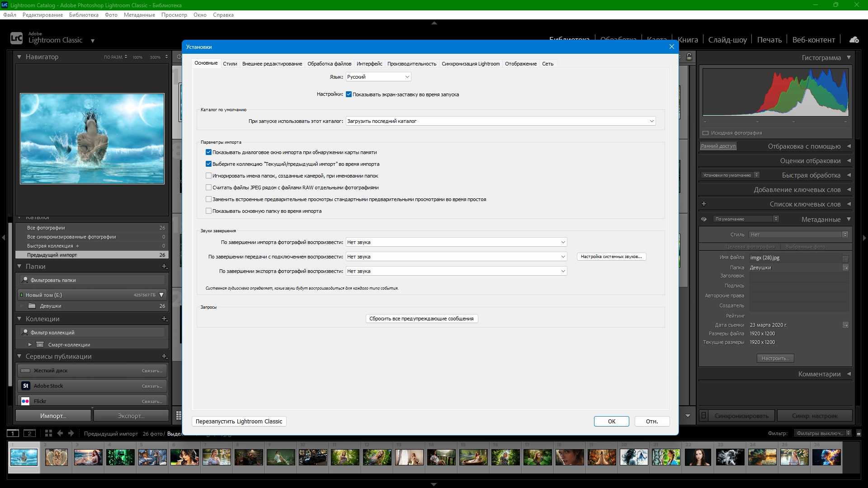Open the Метаданные menu
Image resolution: width=868 pixels, height=488 pixels.
click(x=140, y=15)
